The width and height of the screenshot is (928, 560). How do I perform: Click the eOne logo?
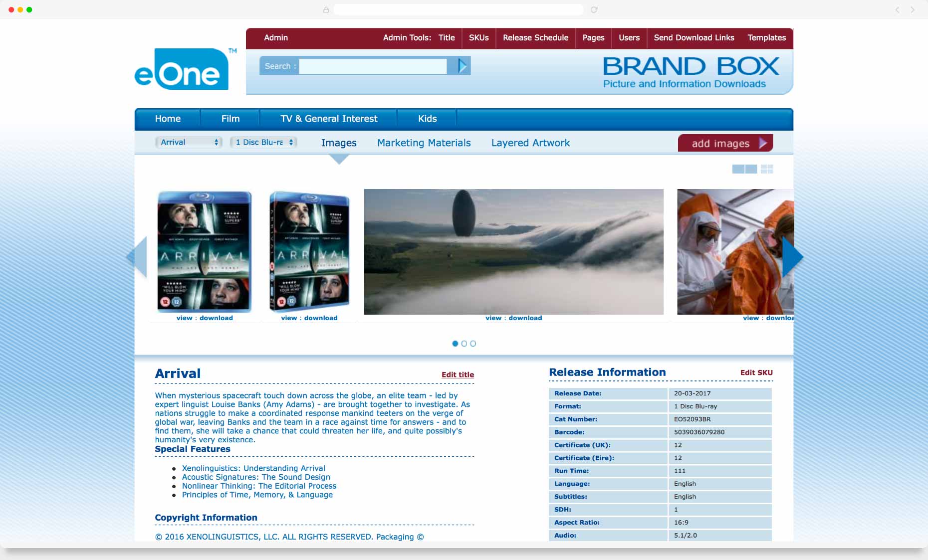(185, 69)
